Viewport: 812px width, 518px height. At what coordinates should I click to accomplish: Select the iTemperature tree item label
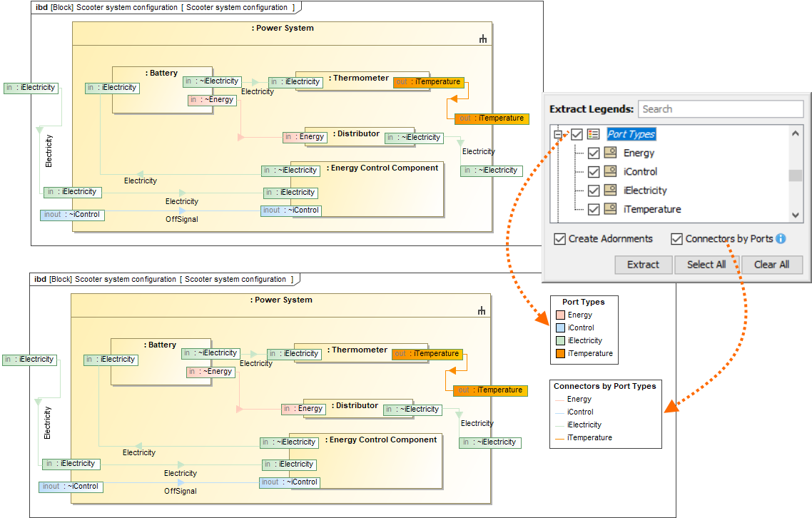click(x=651, y=209)
